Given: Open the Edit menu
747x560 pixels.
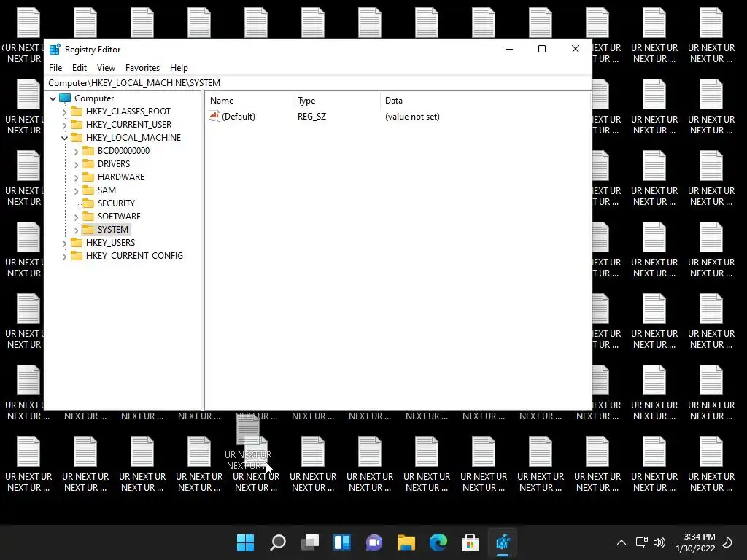Looking at the screenshot, I should point(79,68).
